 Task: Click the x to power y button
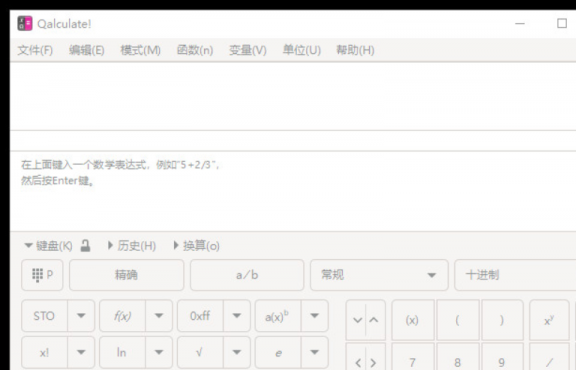549,320
